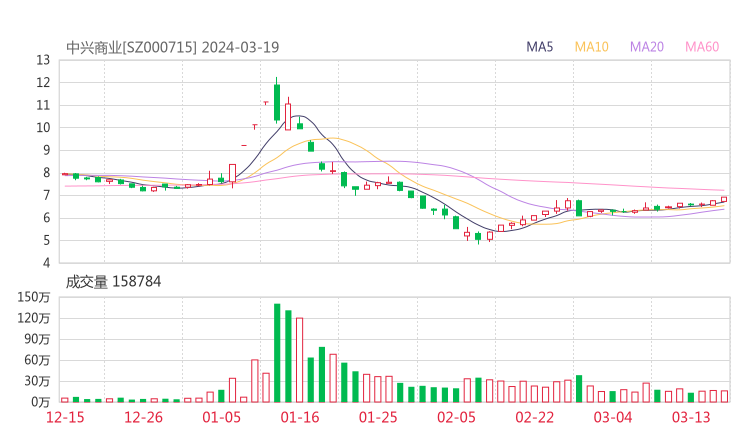Click the MA60 legend label
This screenshot has height=440, width=740.
click(x=702, y=47)
